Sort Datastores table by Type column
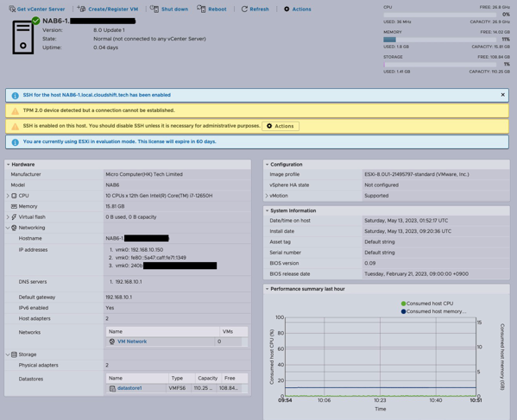Viewport: 517px width, 420px height. point(181,378)
